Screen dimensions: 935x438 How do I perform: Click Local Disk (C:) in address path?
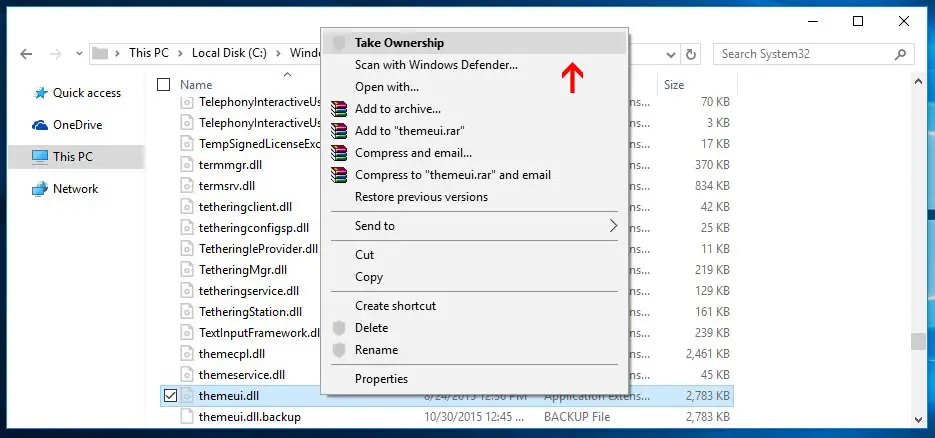230,53
